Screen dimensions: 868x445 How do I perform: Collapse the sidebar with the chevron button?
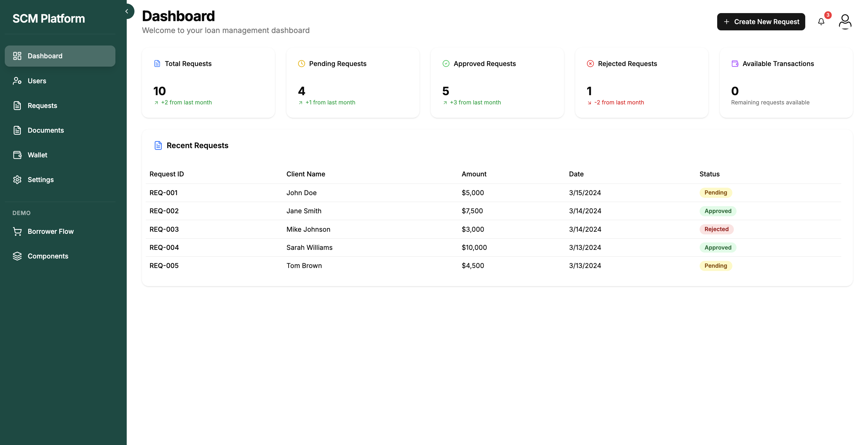[127, 11]
